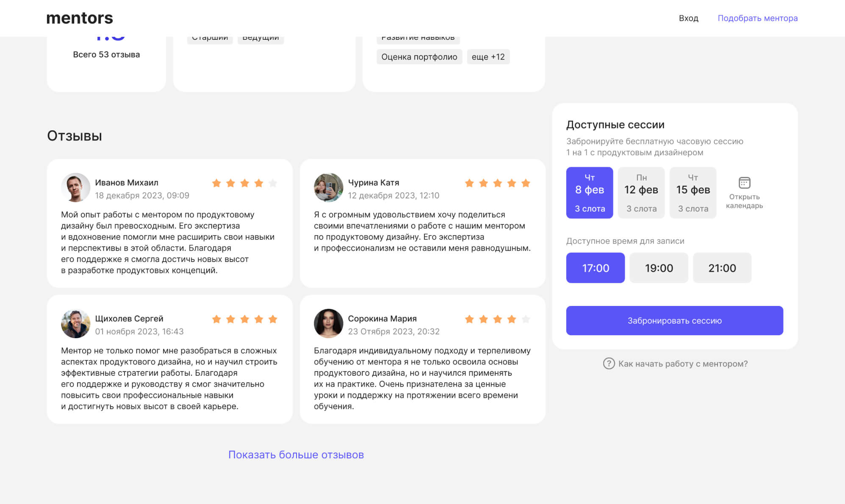
Task: Choose the 21:00 time slot
Action: pyautogui.click(x=722, y=268)
